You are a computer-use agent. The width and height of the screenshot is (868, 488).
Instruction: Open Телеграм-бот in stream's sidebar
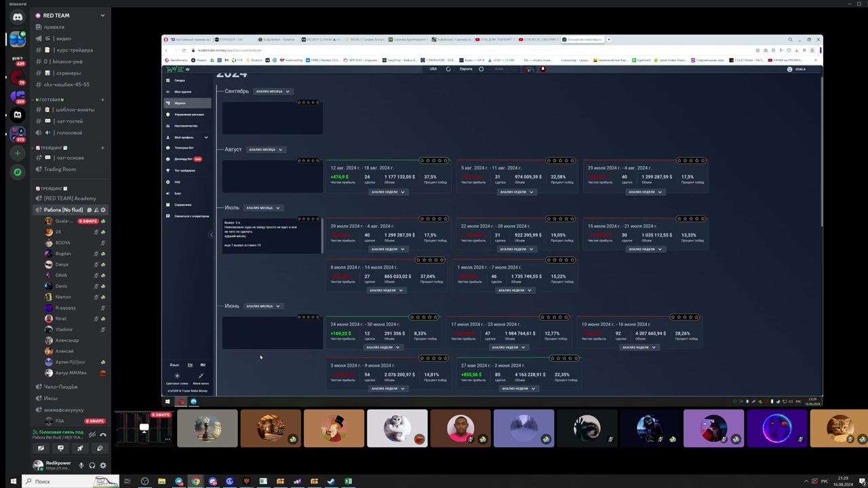click(x=184, y=148)
